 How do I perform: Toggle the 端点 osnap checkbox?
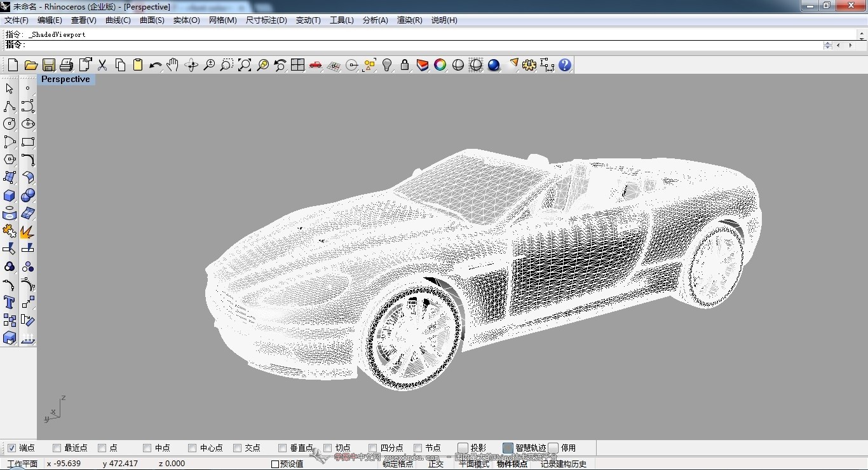pos(11,448)
